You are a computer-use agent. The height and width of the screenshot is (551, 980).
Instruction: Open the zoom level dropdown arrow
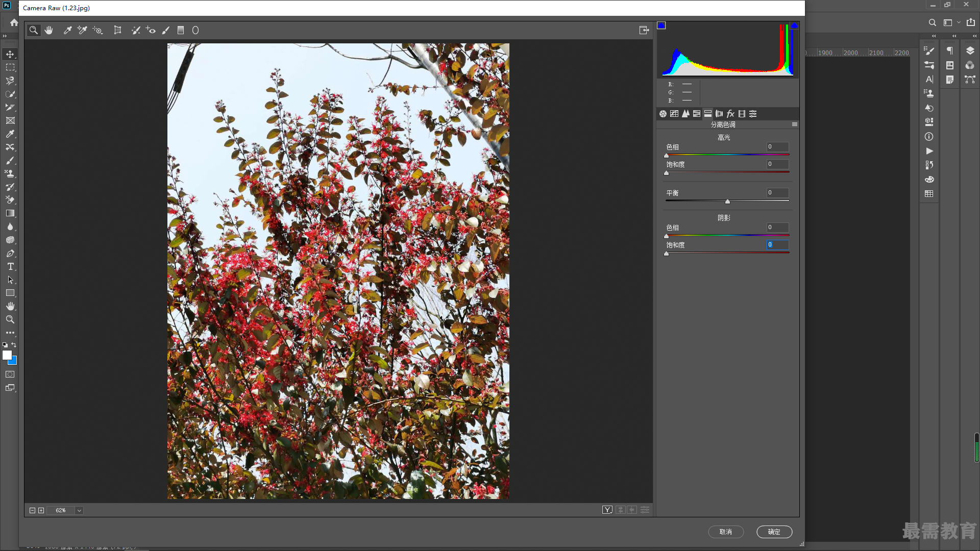(x=79, y=510)
